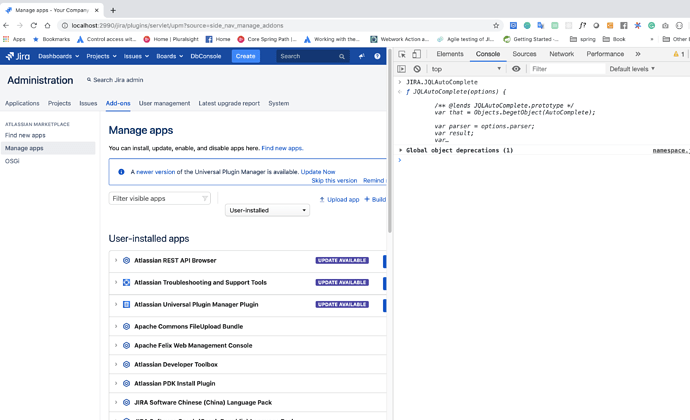This screenshot has width=690, height=420.
Task: Open the Issues menu in Jira header
Action: [136, 56]
